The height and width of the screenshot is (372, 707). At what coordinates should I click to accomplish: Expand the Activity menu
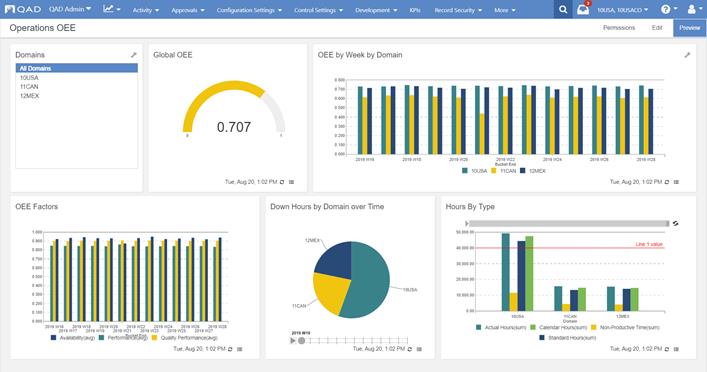tap(146, 10)
